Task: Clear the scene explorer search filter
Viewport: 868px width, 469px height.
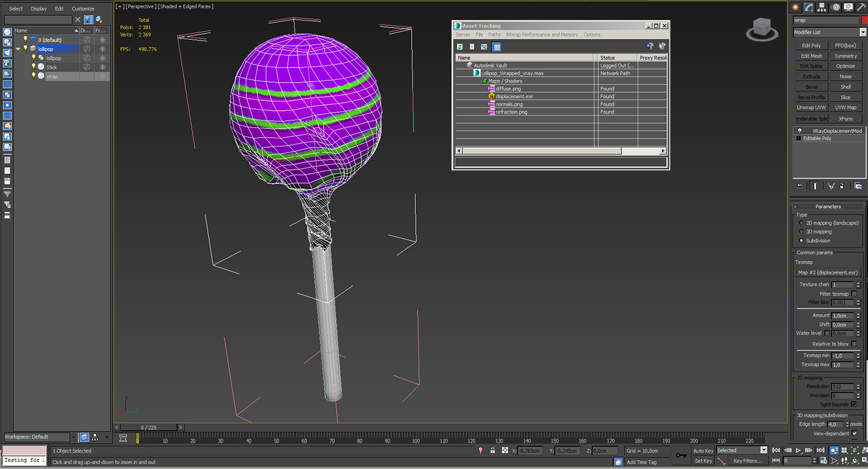Action: pos(77,20)
